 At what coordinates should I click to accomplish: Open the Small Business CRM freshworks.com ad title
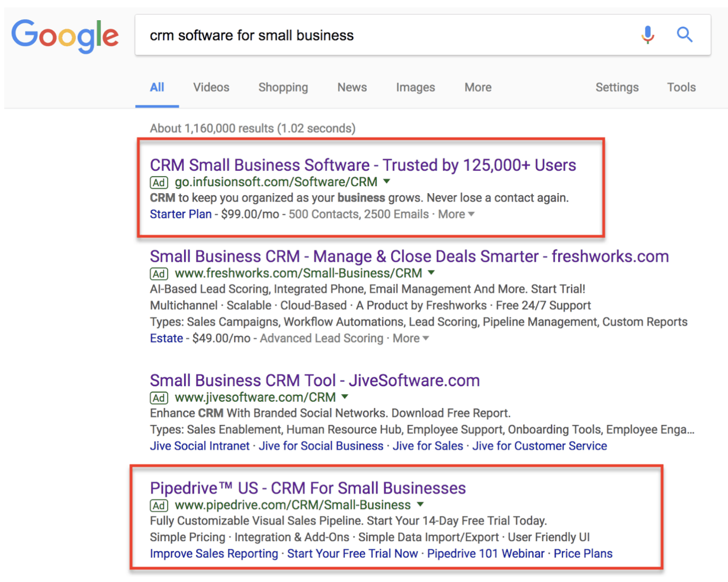(x=409, y=256)
